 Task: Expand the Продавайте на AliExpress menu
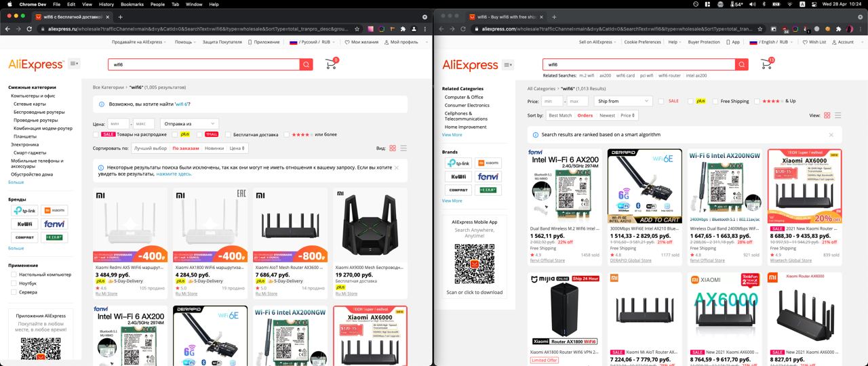pyautogui.click(x=140, y=42)
